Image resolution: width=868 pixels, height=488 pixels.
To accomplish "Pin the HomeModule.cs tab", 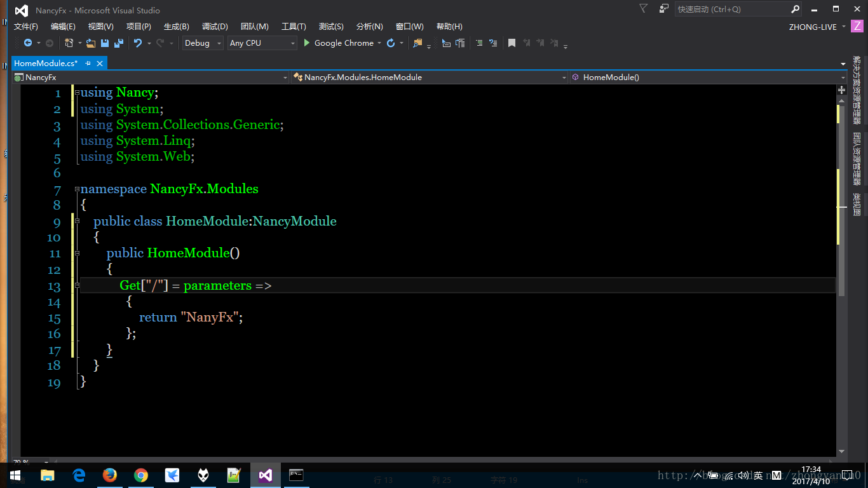I will pos(88,63).
